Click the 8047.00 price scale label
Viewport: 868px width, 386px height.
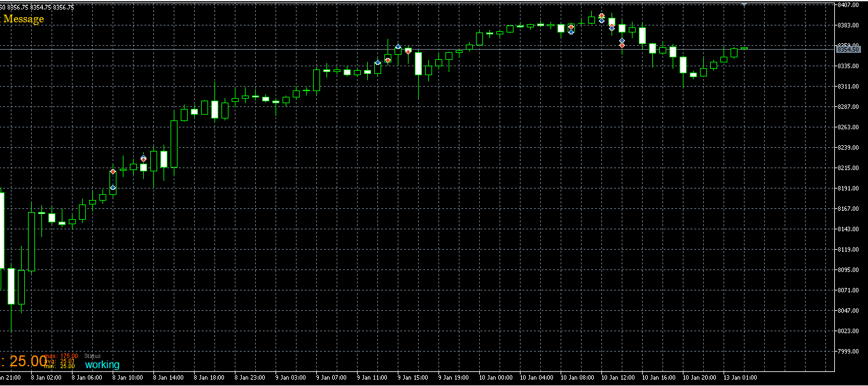pyautogui.click(x=849, y=311)
